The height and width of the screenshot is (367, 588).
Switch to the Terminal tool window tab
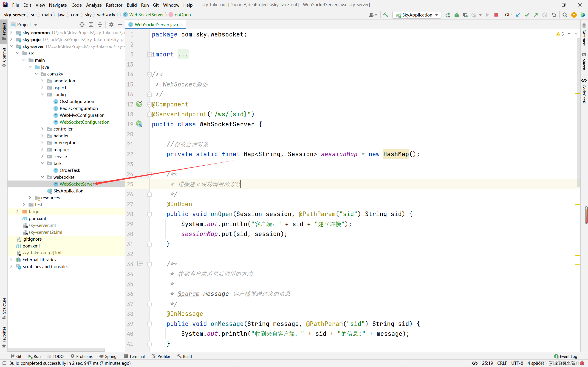pyautogui.click(x=134, y=356)
